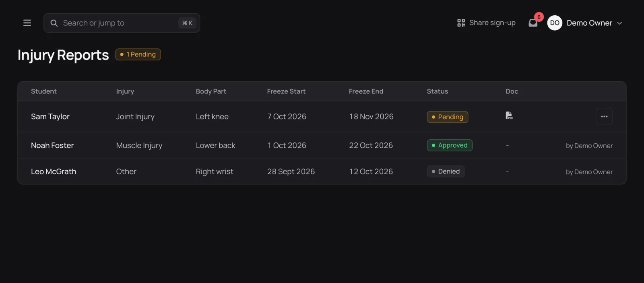The image size is (644, 283).
Task: Click the Injury column header
Action: click(125, 91)
